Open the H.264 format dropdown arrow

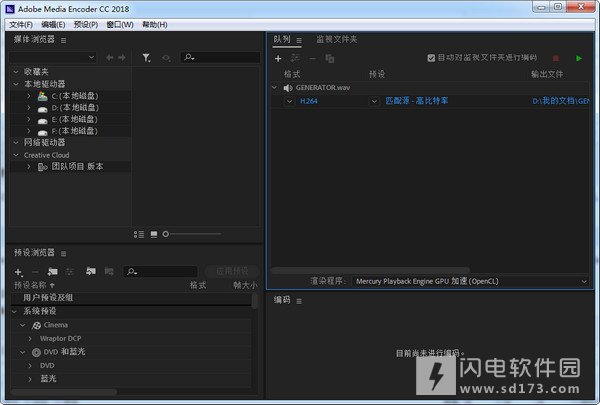click(x=290, y=101)
